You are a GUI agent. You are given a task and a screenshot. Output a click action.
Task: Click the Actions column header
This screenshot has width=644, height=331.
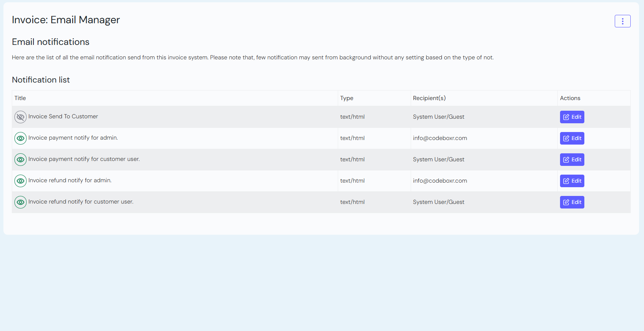pos(570,98)
